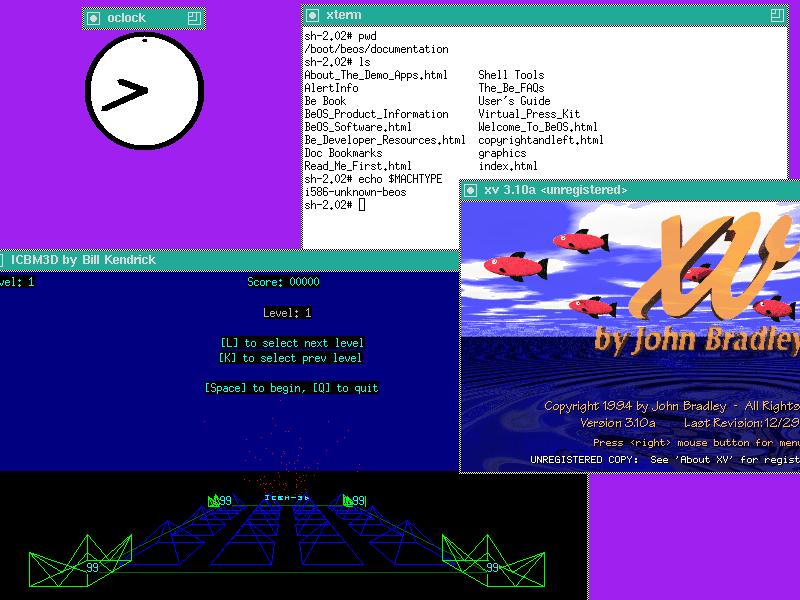Click by John Bradley text in xv
800x600 pixels.
(697, 340)
